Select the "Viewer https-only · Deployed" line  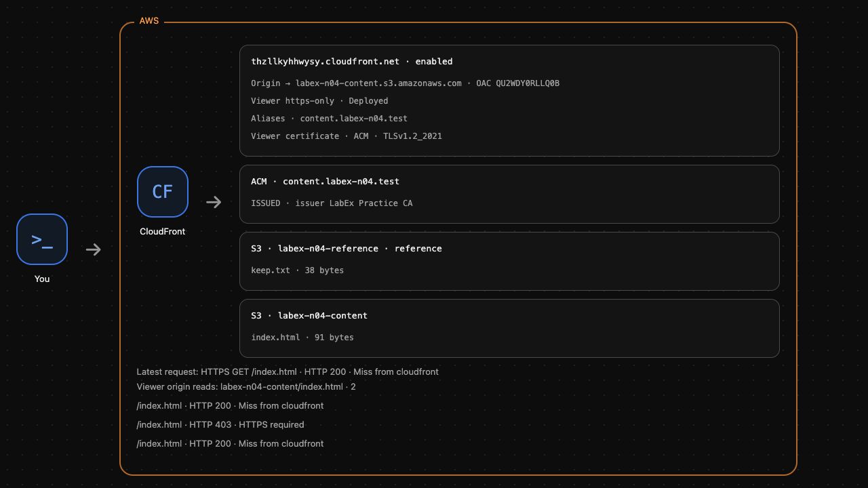[x=319, y=101]
